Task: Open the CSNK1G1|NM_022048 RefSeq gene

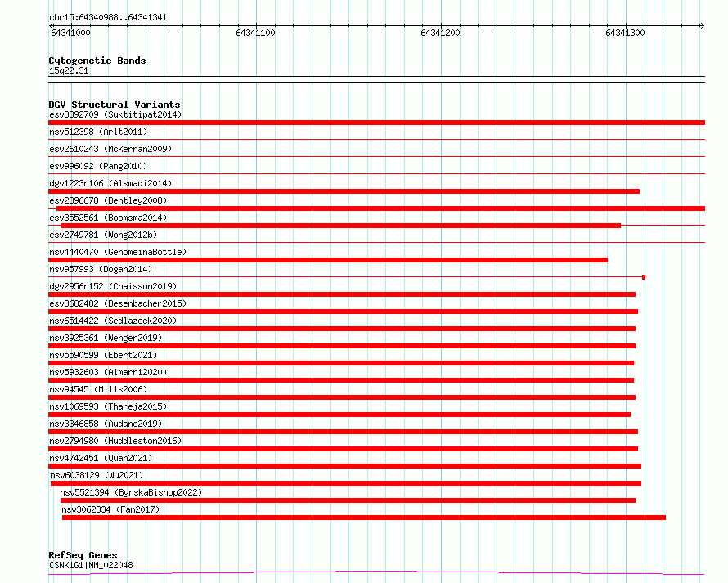Action: [91, 565]
